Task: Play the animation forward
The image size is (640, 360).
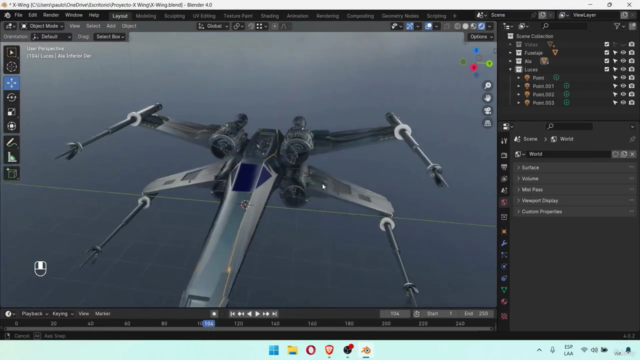Action: pyautogui.click(x=258, y=314)
